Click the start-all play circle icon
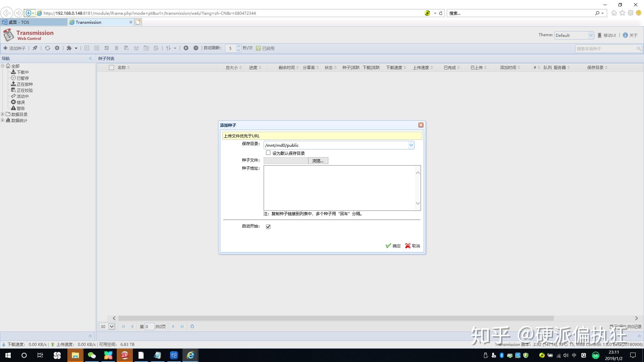The width and height of the screenshot is (644, 362). click(186, 48)
